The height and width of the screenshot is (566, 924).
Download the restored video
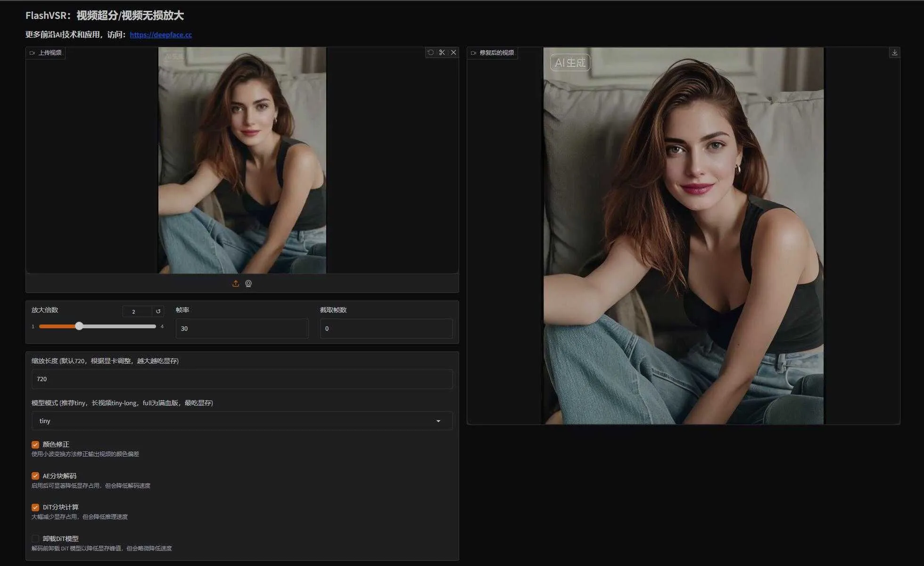tap(894, 52)
